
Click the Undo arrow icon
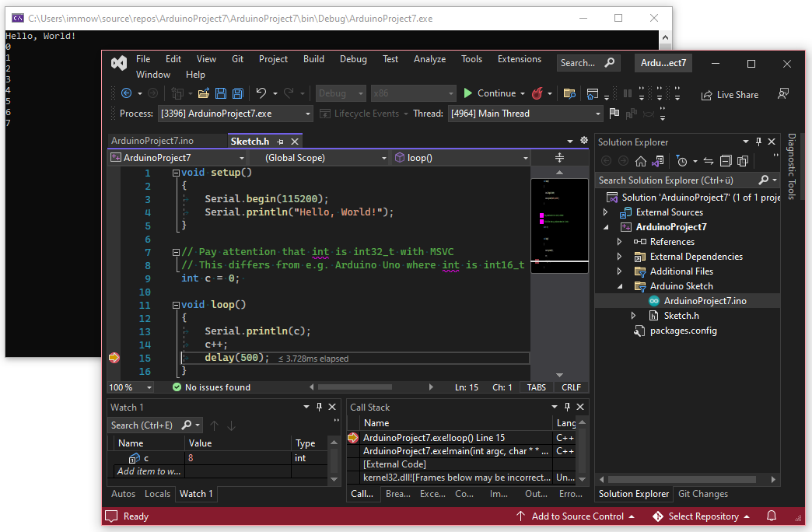pyautogui.click(x=261, y=93)
